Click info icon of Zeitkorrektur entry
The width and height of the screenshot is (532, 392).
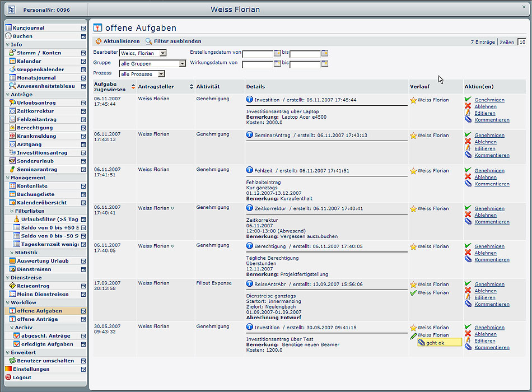click(x=249, y=208)
